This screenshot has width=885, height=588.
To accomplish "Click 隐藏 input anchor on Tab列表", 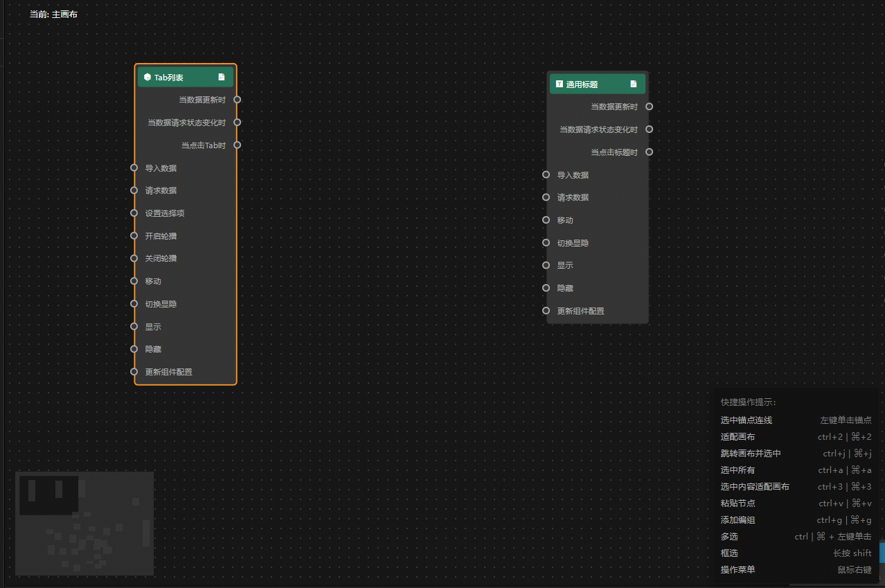I will 134,349.
